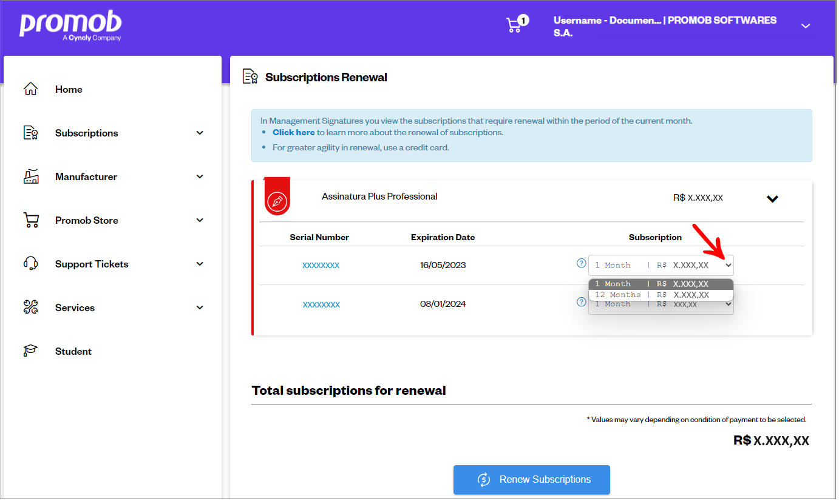839x504 pixels.
Task: Open serial number link for 16/05/2023 row
Action: pyautogui.click(x=321, y=265)
